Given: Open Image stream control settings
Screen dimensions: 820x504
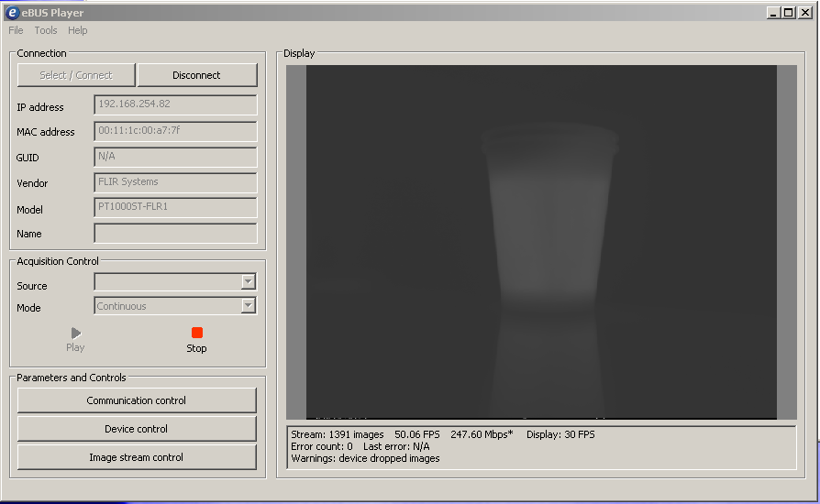Looking at the screenshot, I should 137,457.
